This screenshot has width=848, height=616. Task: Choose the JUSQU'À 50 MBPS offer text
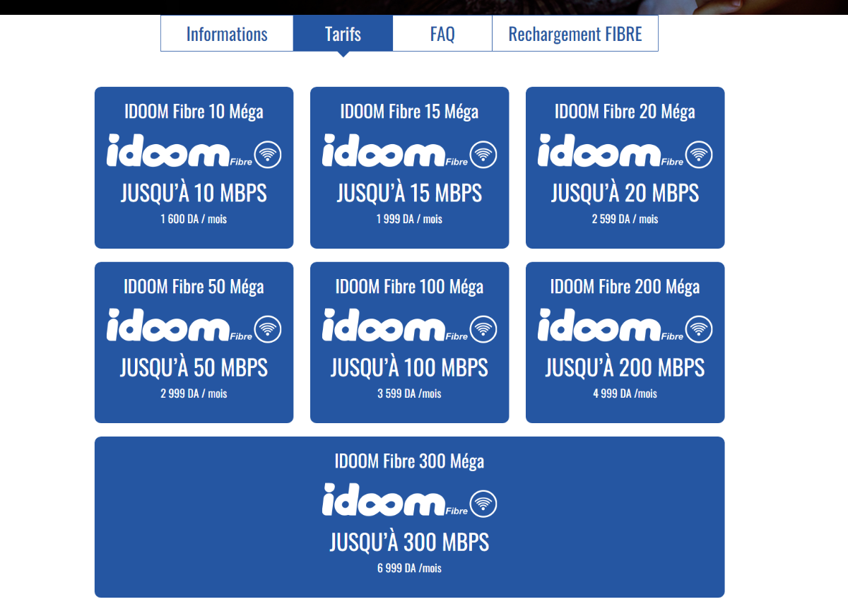(194, 368)
